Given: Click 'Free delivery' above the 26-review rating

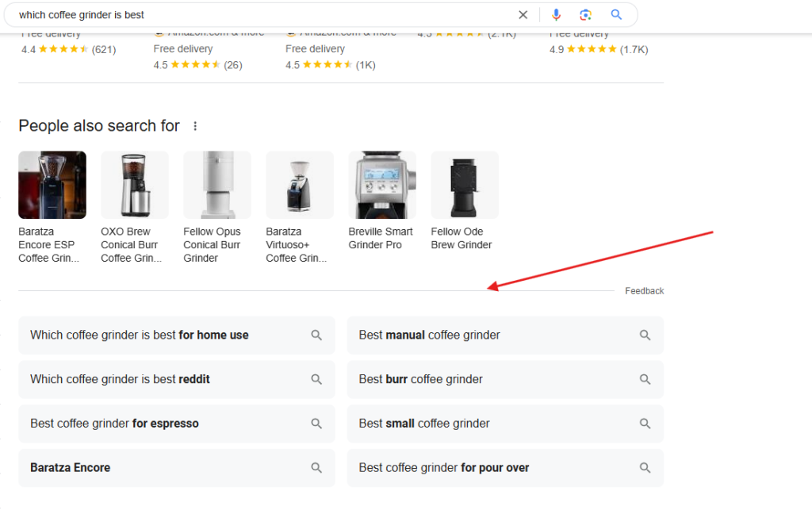Looking at the screenshot, I should click(x=183, y=48).
